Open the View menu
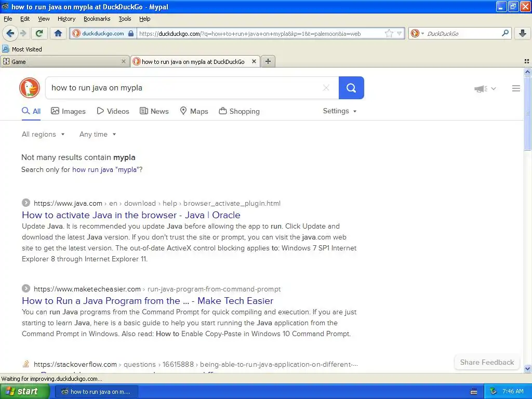The image size is (532, 399). [44, 19]
